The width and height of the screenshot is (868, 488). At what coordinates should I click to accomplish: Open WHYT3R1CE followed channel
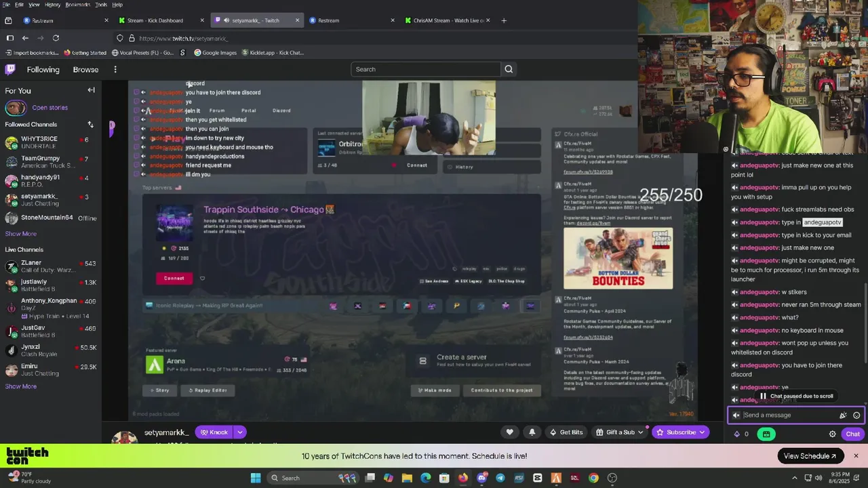pyautogui.click(x=51, y=142)
